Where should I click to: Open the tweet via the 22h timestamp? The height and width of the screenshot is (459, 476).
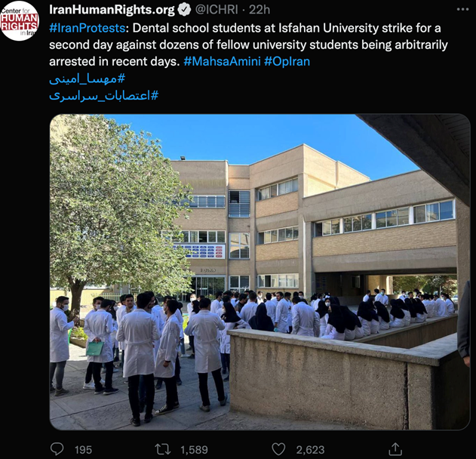click(x=259, y=10)
